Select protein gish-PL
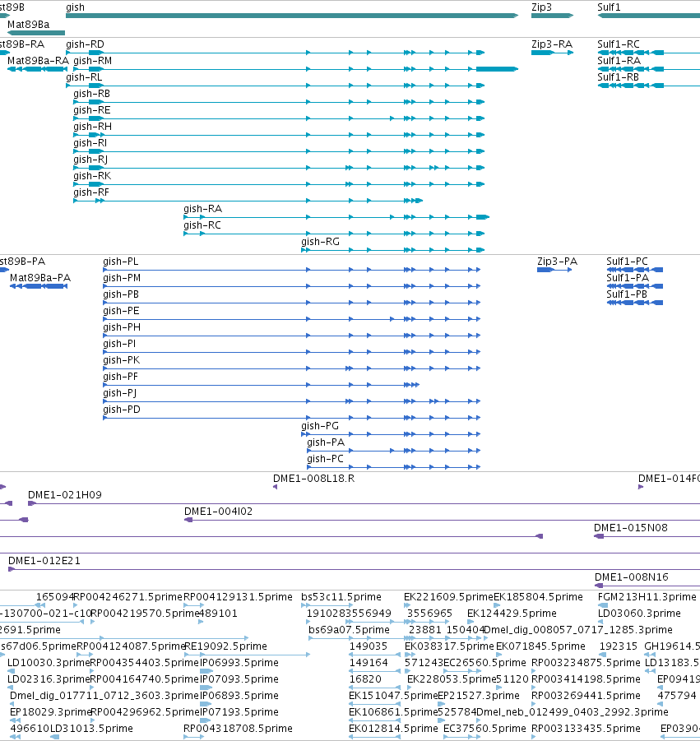The width and height of the screenshot is (700, 741). (x=292, y=270)
